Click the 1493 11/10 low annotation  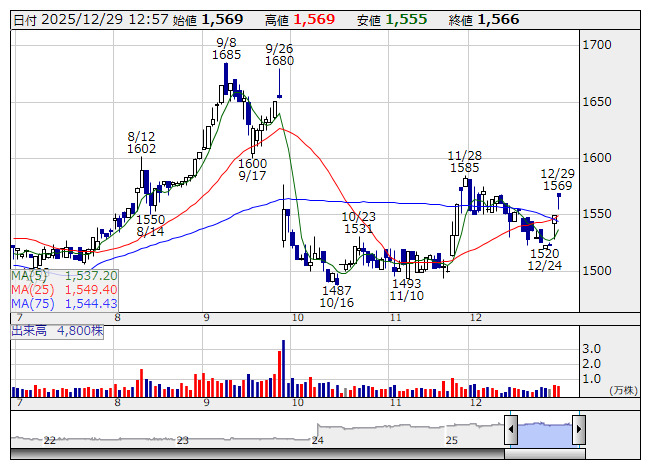pyautogui.click(x=407, y=289)
